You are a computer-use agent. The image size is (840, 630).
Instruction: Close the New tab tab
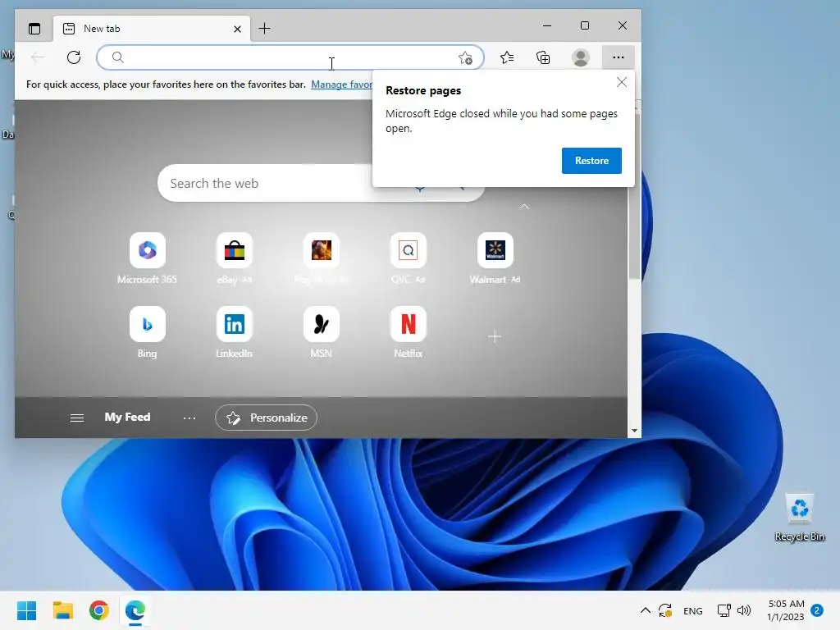coord(237,29)
